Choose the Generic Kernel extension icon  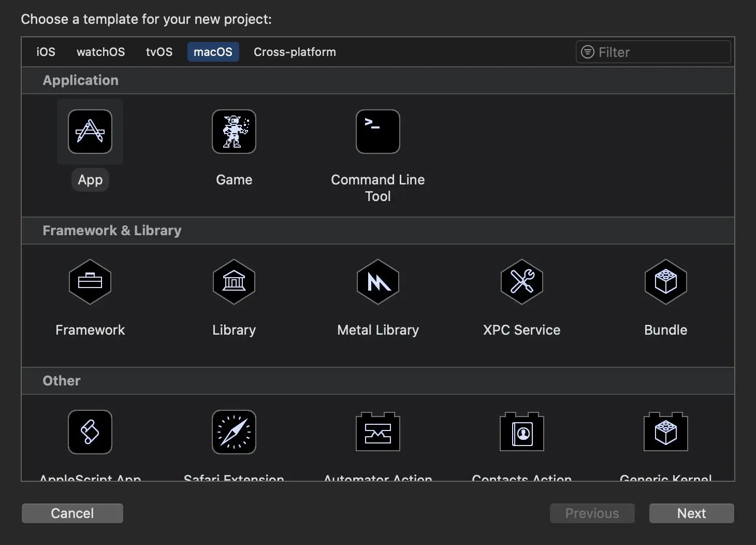(x=666, y=432)
